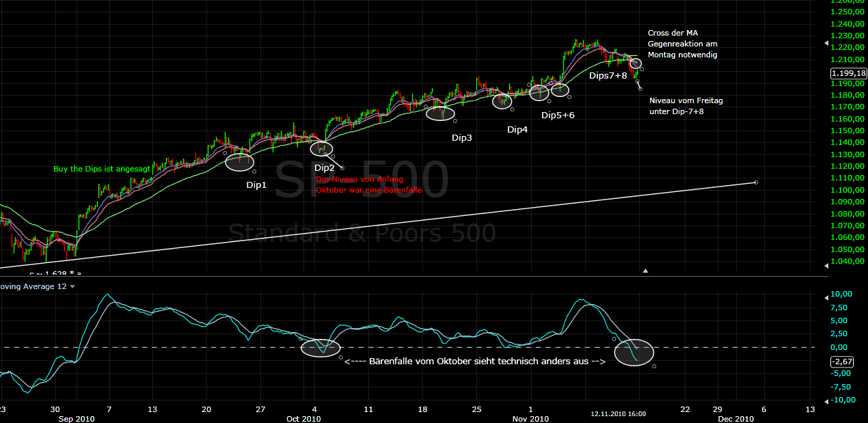Select the Dips7+8 annotation label
Viewport: 868px width, 423px height.
pyautogui.click(x=608, y=76)
